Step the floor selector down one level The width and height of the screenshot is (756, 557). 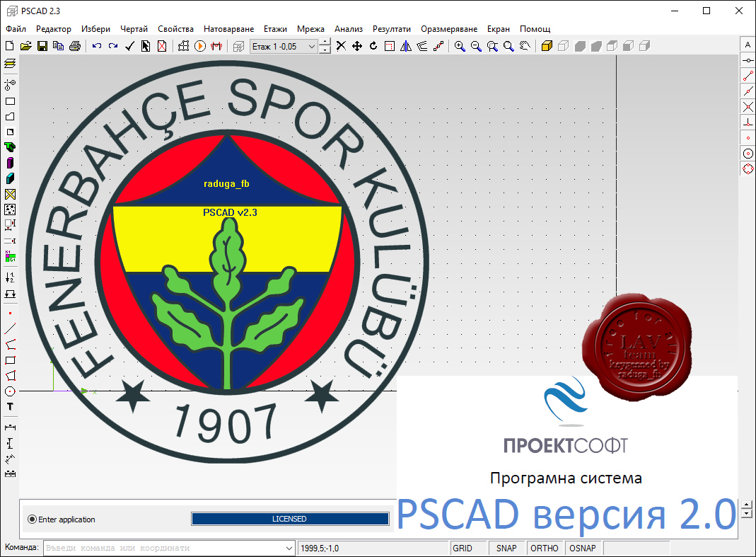click(x=325, y=50)
